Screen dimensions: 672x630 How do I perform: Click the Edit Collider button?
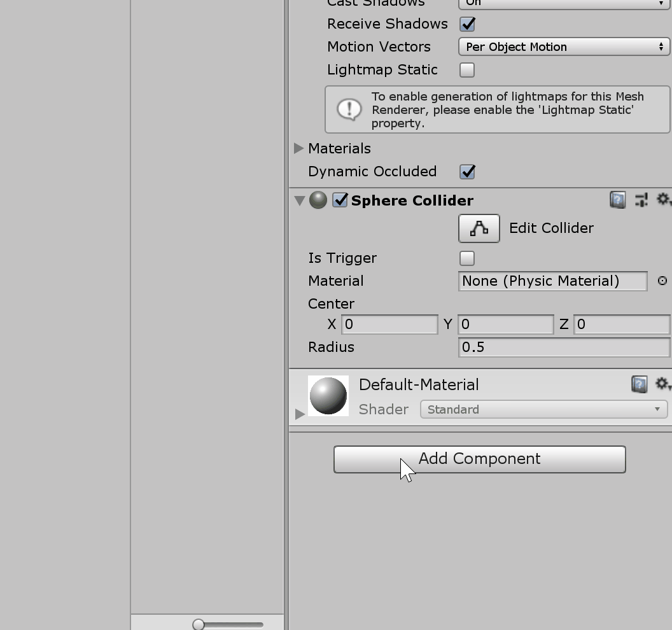click(x=479, y=228)
